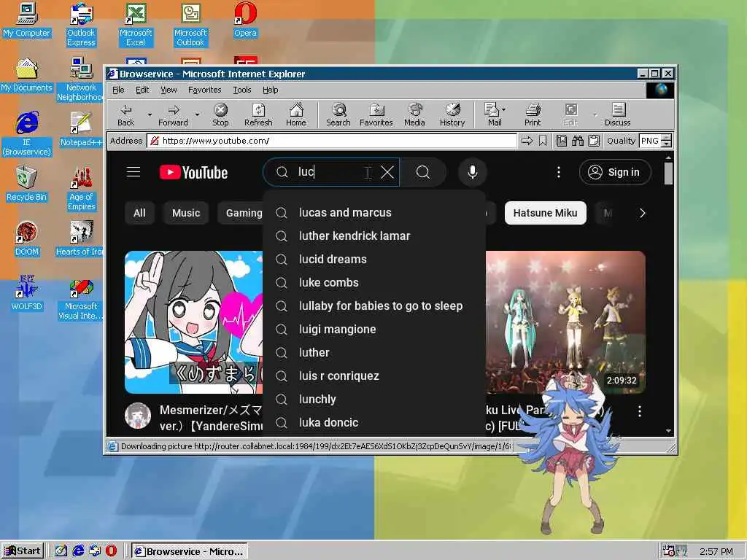747x560 pixels.
Task: Start voice search with microphone icon
Action: click(x=472, y=172)
